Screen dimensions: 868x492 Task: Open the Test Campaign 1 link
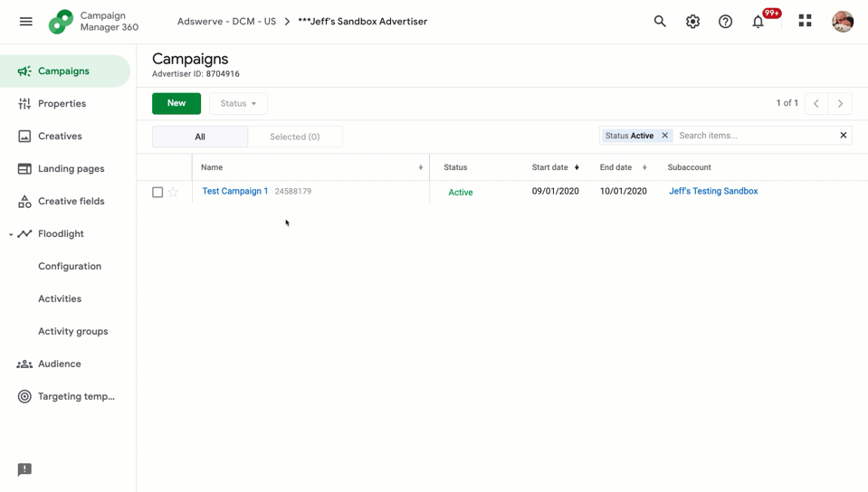(234, 191)
